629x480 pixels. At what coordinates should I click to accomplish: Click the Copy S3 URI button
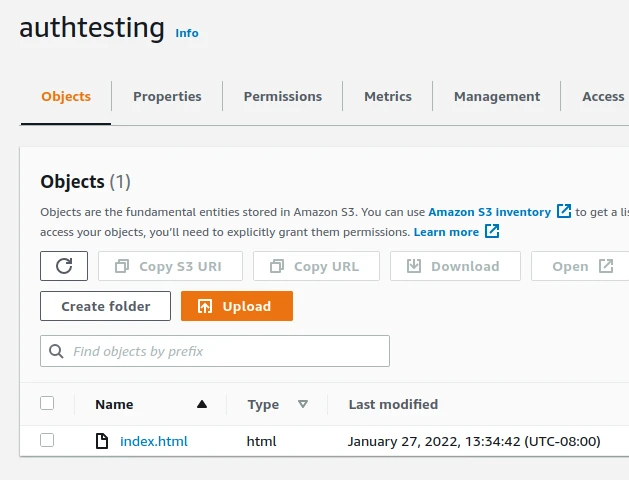point(166,266)
